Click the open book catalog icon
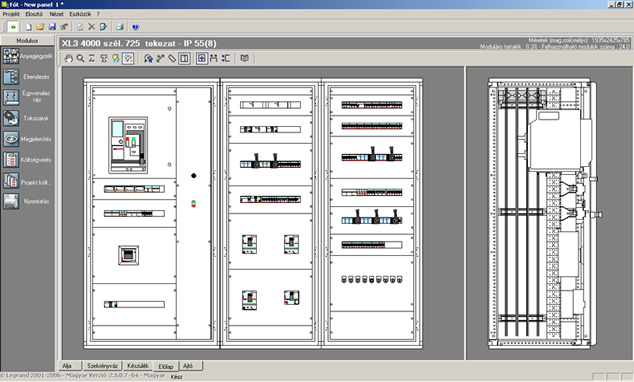 pos(245,59)
